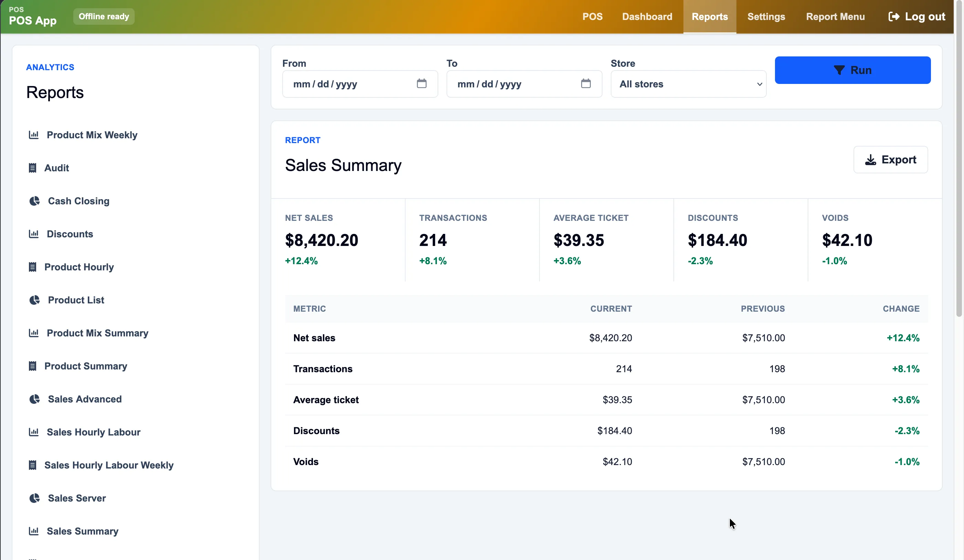Switch to the POS tab
Image resolution: width=964 pixels, height=560 pixels.
click(x=592, y=17)
